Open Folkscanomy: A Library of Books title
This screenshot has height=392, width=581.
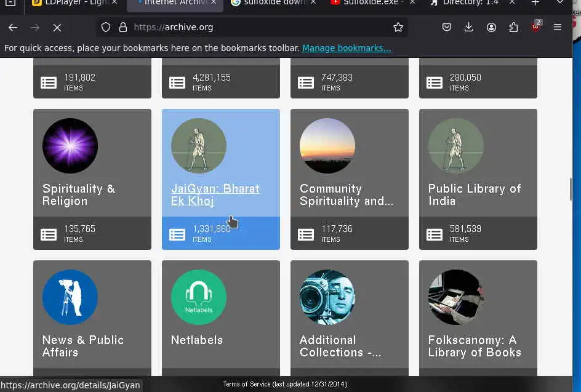[475, 346]
